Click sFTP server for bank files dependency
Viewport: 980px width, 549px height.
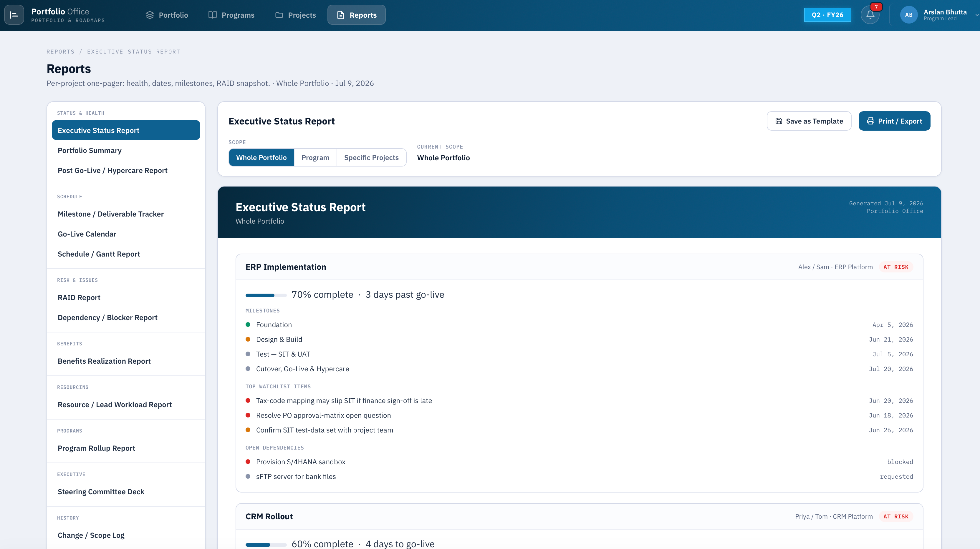[x=579, y=476]
